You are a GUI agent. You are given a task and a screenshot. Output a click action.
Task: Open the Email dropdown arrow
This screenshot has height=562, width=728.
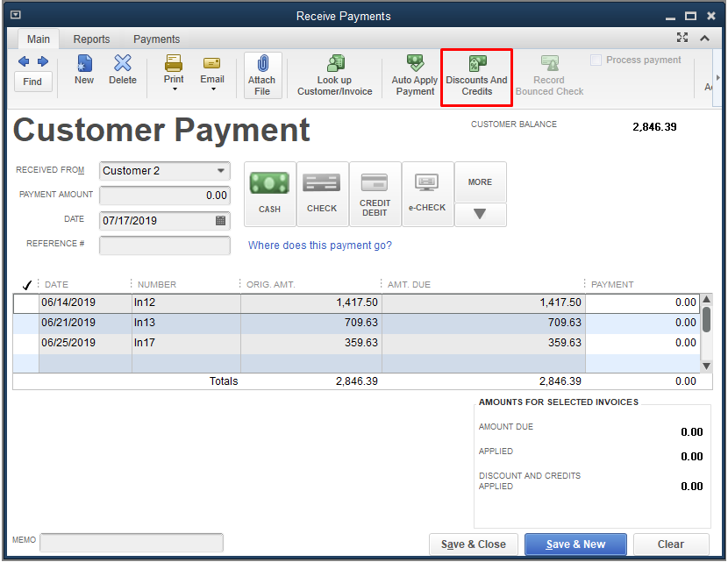pos(213,89)
